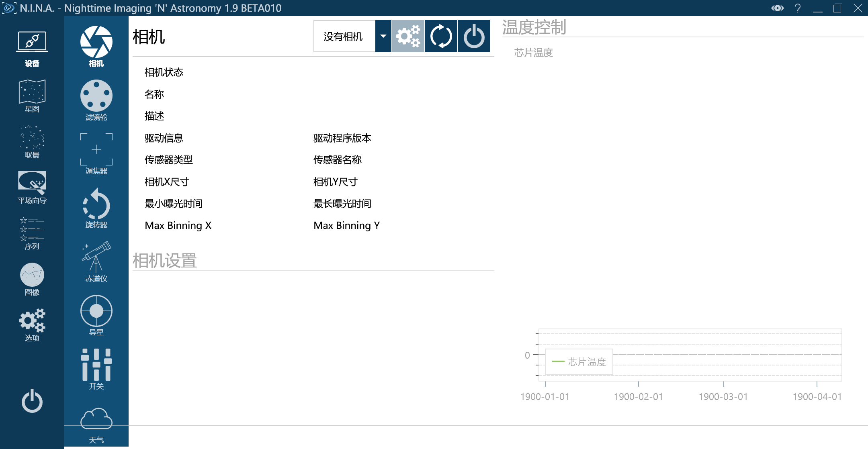Image resolution: width=868 pixels, height=449 pixels.
Task: Click the 传感器类型 label
Action: 169,160
